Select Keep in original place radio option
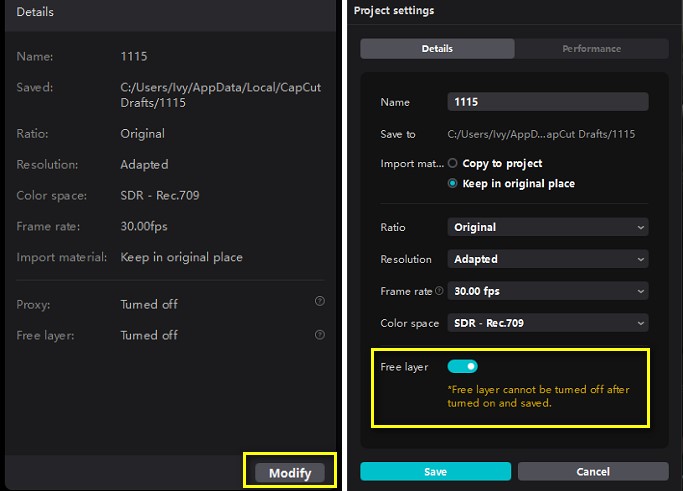The width and height of the screenshot is (684, 491). 452,183
